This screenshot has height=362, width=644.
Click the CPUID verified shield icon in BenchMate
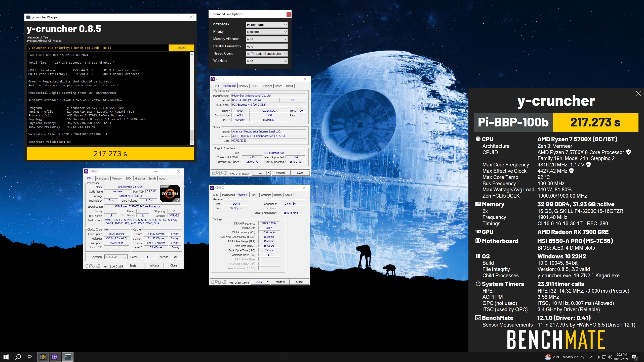point(628,152)
